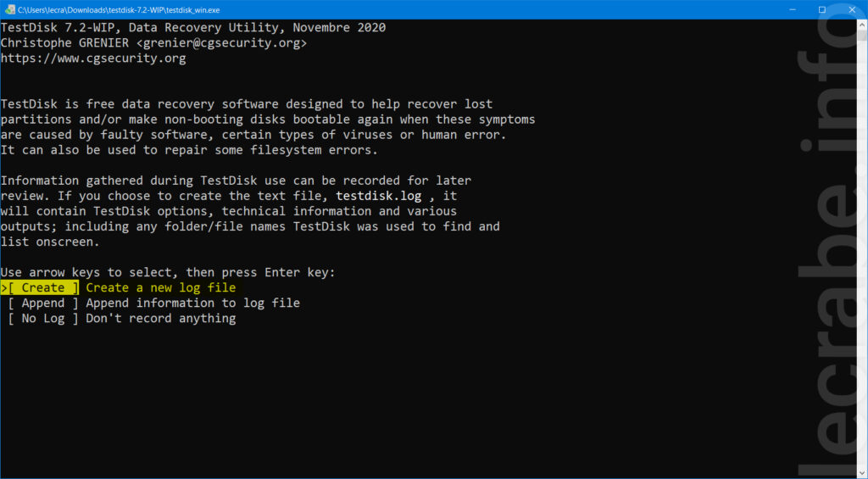The image size is (868, 479).
Task: Click the window title path text
Action: pyautogui.click(x=119, y=10)
